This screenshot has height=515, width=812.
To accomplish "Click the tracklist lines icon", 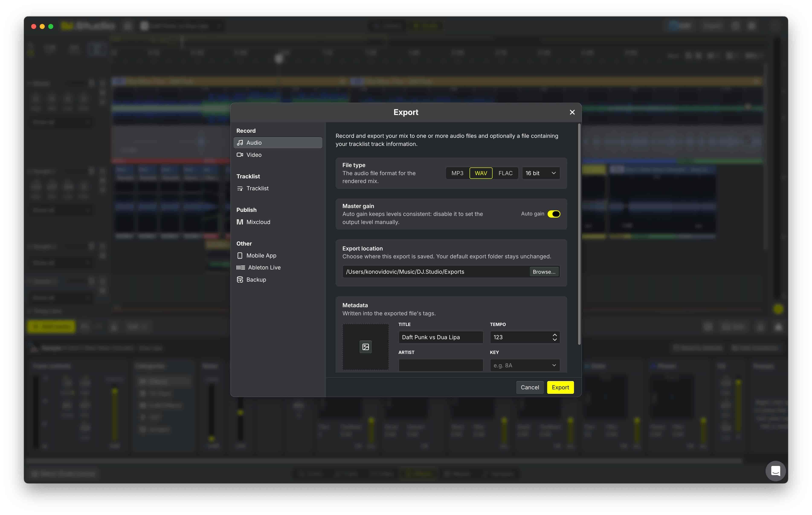I will (x=240, y=188).
